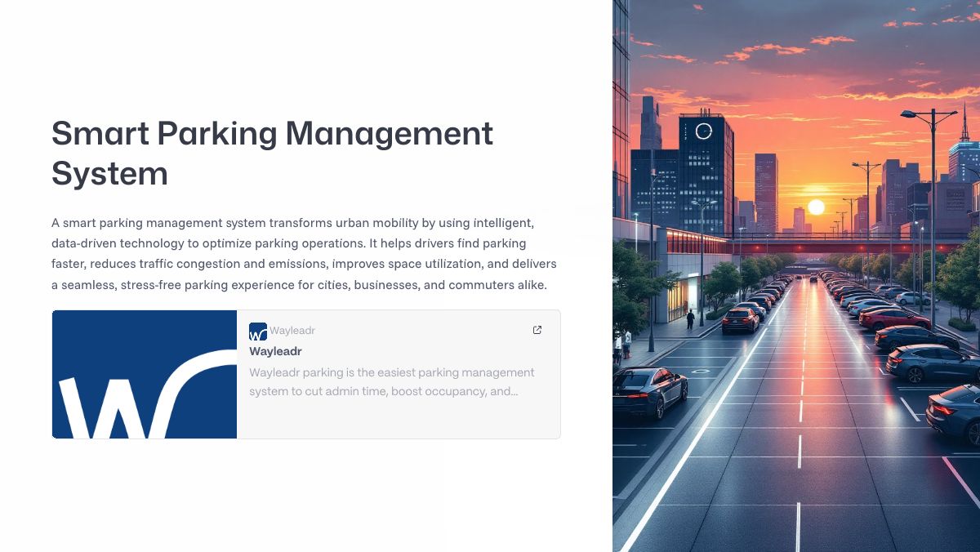Click the circular clock on the skyscraper
The width and height of the screenshot is (980, 552).
(x=704, y=131)
